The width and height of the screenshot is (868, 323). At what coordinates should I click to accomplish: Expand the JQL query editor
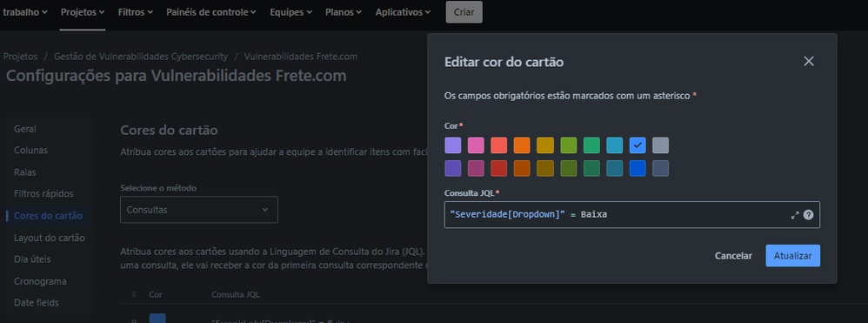795,215
